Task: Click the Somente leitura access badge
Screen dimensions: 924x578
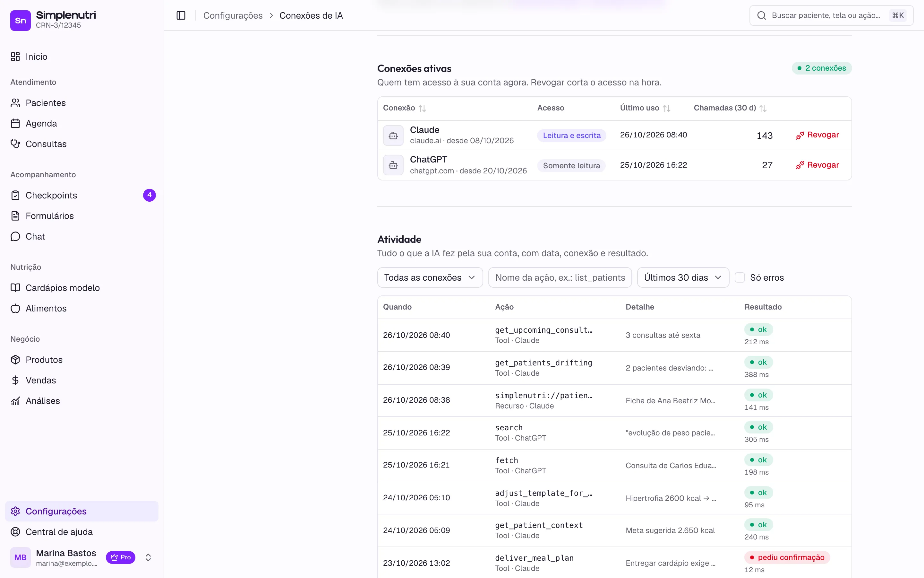Action: pos(571,165)
